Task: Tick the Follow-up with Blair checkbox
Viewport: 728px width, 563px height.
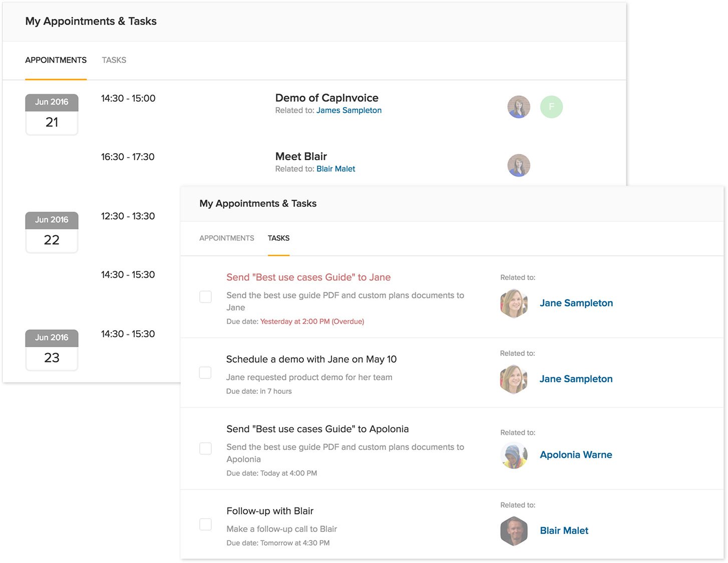Action: tap(205, 524)
